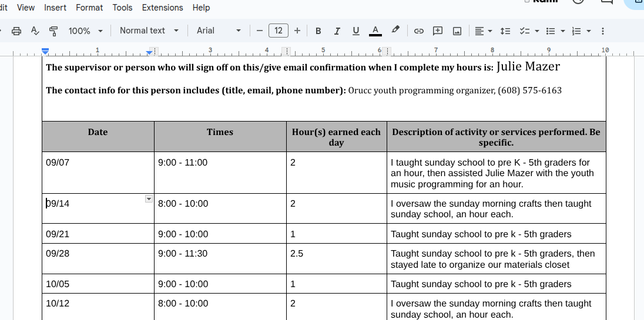The width and height of the screenshot is (644, 320).
Task: Click the numbered list icon
Action: tap(576, 31)
